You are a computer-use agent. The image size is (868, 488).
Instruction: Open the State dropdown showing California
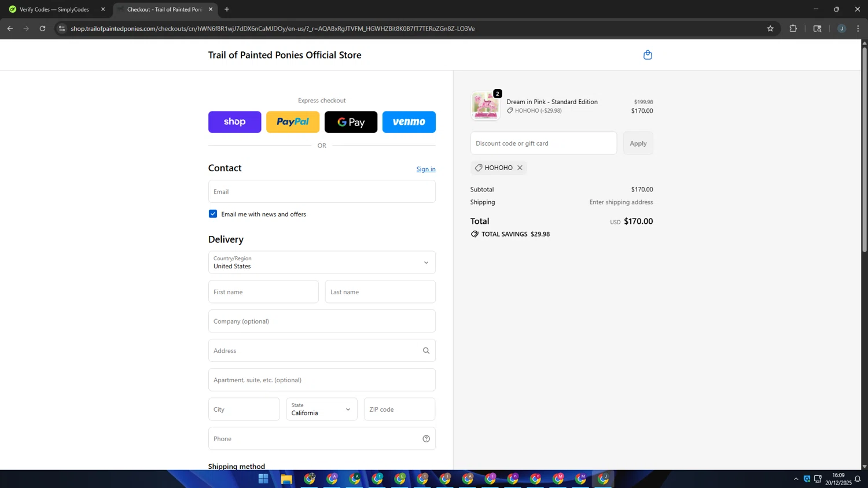tap(322, 409)
